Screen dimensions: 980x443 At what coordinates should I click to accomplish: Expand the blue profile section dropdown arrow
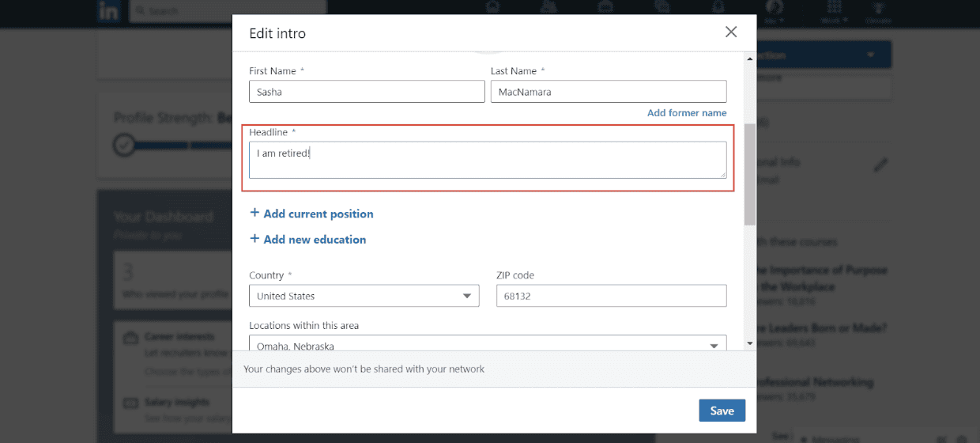(x=871, y=55)
